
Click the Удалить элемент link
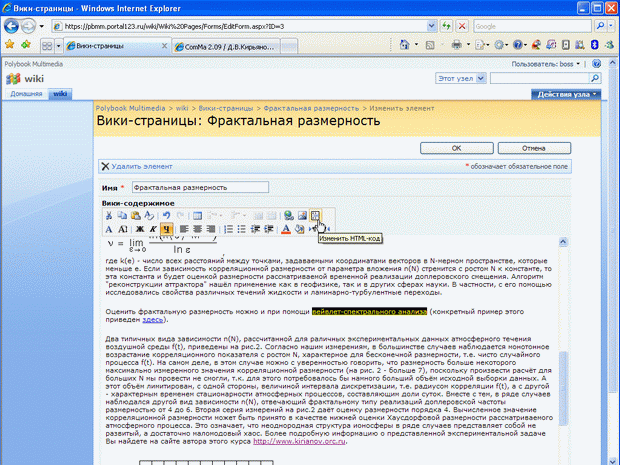(x=142, y=166)
